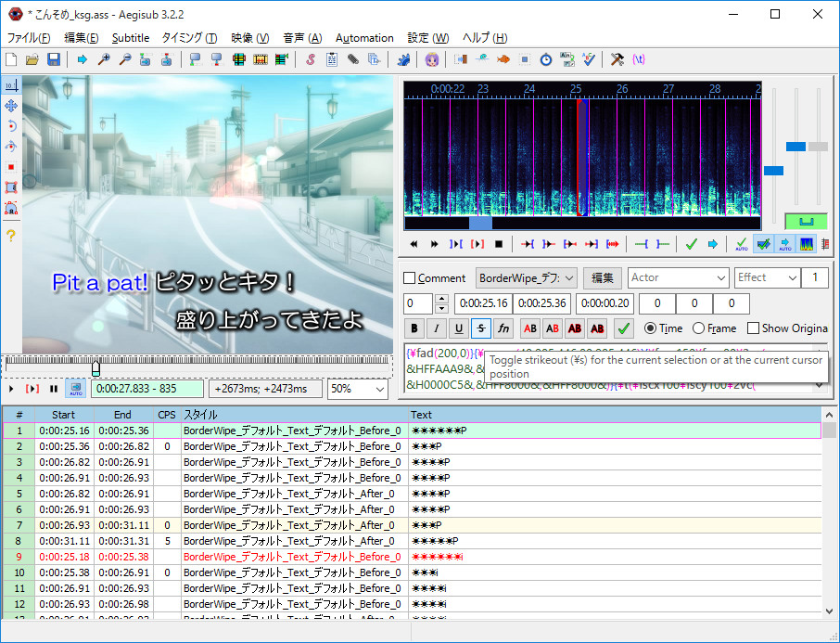Select the Frame radio button
840x643 pixels.
(x=698, y=328)
